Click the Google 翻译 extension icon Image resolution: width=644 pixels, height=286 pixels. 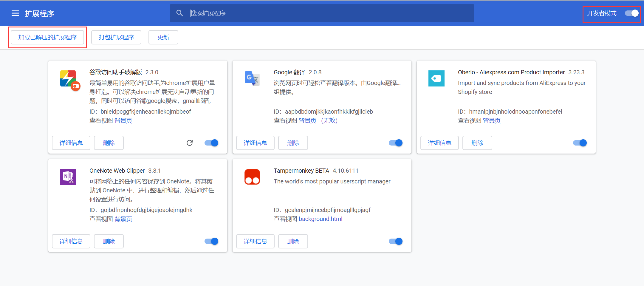252,78
